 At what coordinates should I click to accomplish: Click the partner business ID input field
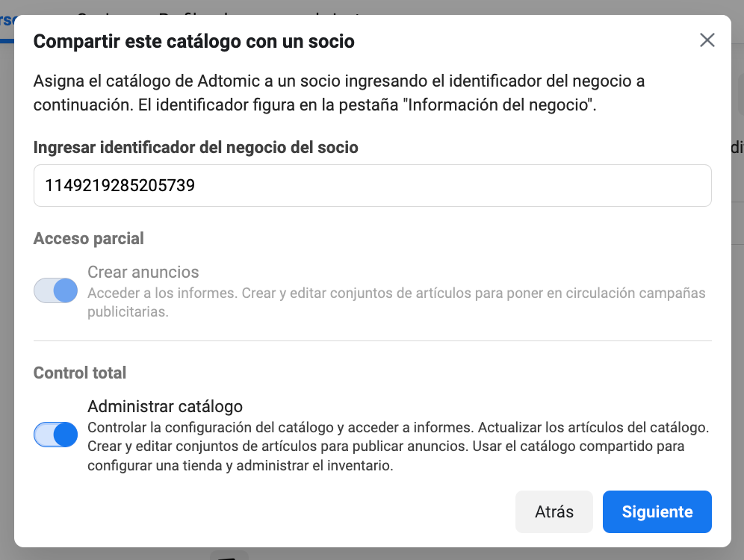point(373,185)
